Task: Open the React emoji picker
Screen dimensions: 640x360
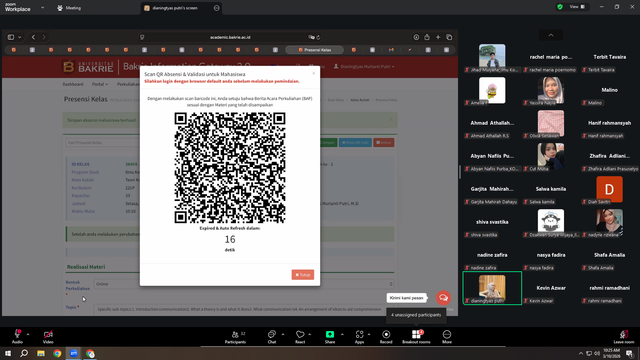Action: (300, 337)
